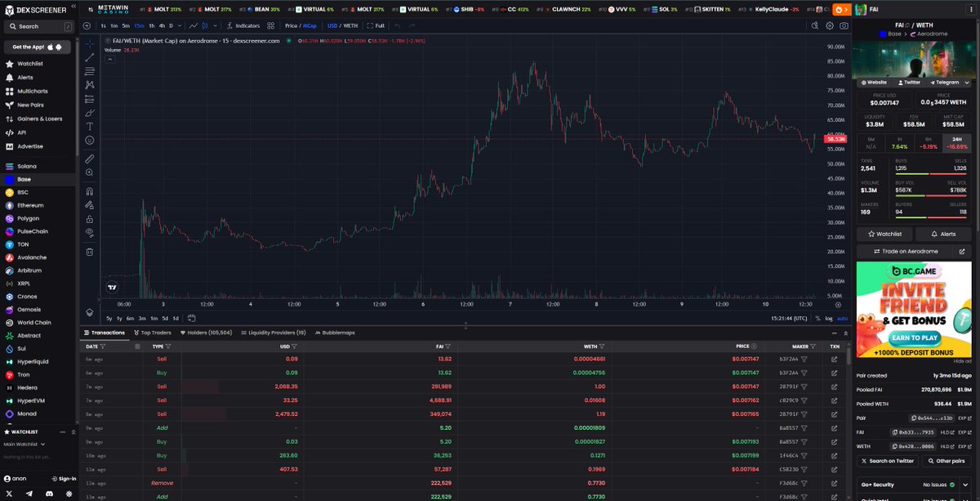Pick the brush drawing tool
Image resolution: width=980 pixels, height=501 pixels.
(90, 112)
